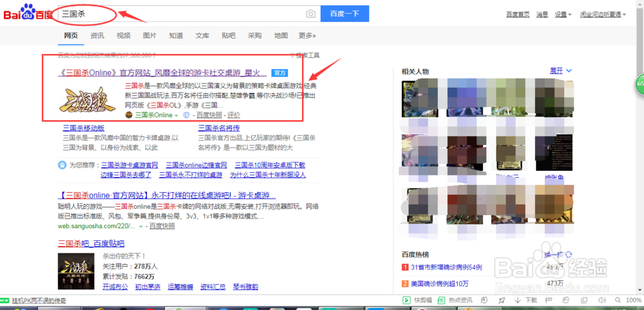Open the 设置 dropdown menu
Viewport: 644px width, 310px height.
pyautogui.click(x=563, y=14)
